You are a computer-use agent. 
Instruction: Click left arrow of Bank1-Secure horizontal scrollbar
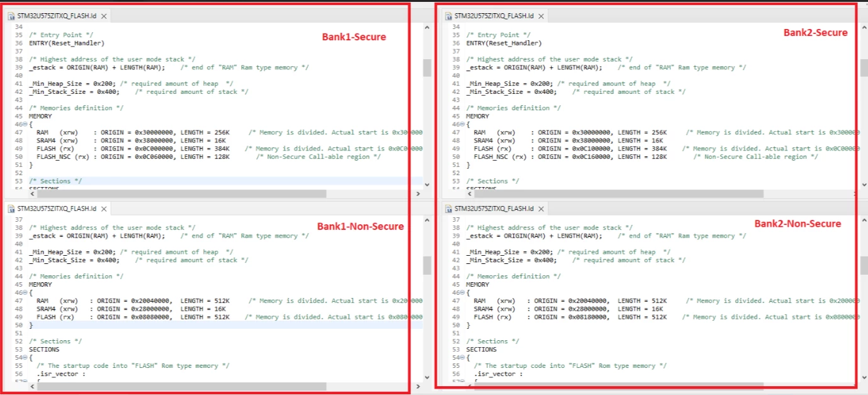[x=33, y=194]
